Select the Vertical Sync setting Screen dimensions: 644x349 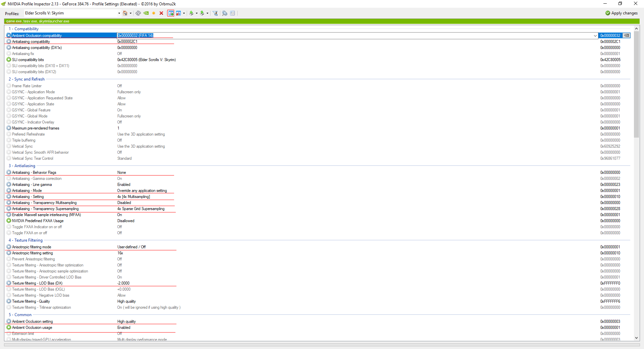click(318, 146)
